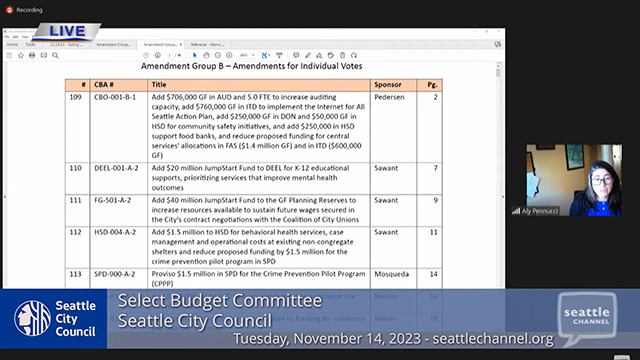
Task: Go to previous page with up-arrow icon
Action: tap(146, 55)
